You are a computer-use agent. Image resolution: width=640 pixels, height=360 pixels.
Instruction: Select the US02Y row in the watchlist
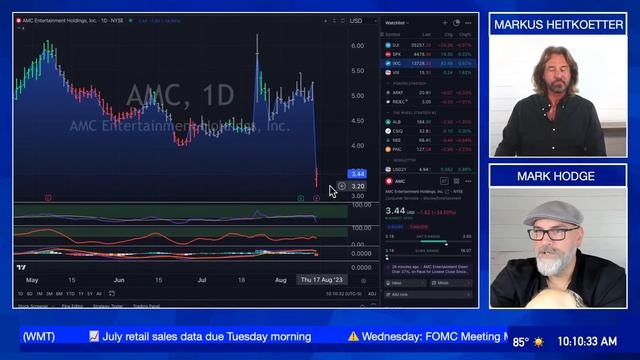[429, 169]
